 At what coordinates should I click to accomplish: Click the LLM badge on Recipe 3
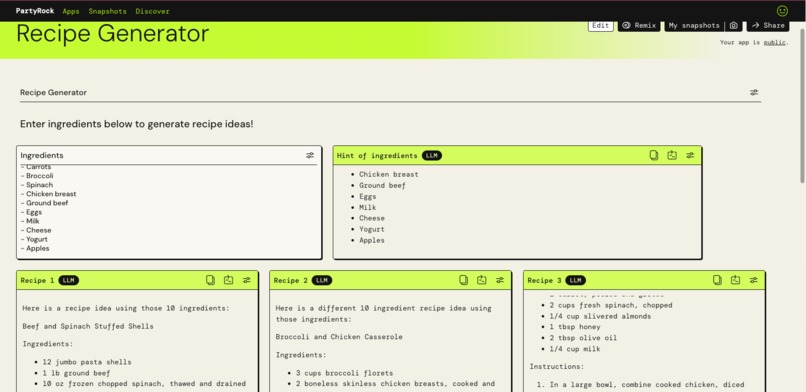pyautogui.click(x=575, y=281)
